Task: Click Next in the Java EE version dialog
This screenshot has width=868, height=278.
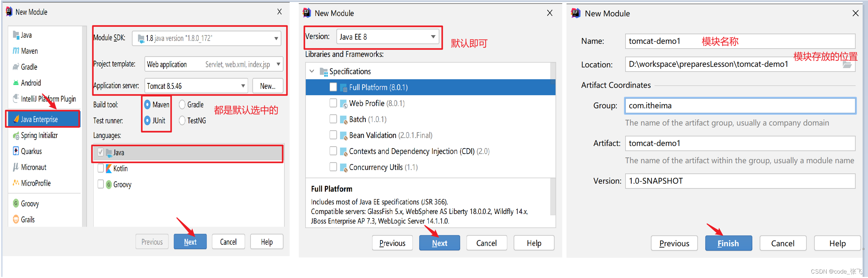Action: click(440, 243)
